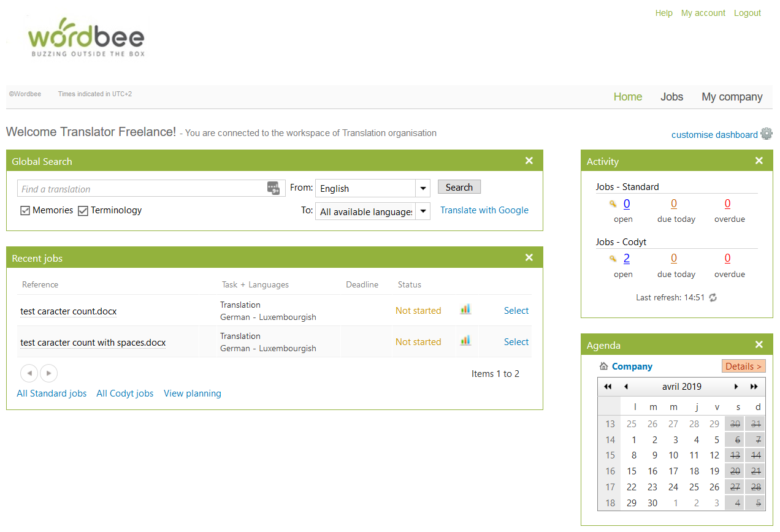The width and height of the screenshot is (780, 532).
Task: Click the Find a translation input field
Action: click(141, 189)
